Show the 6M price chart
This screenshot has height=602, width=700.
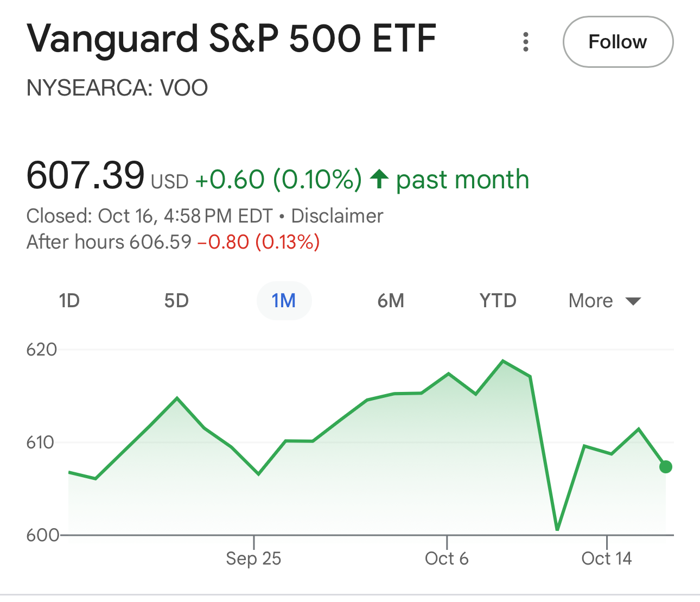click(391, 300)
